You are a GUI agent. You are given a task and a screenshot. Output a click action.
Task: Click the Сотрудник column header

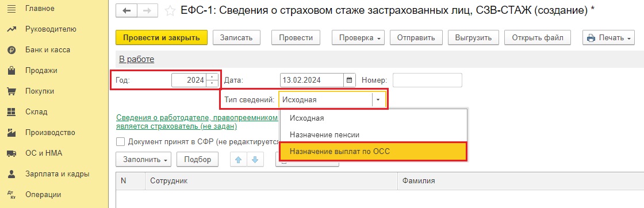[x=271, y=180]
